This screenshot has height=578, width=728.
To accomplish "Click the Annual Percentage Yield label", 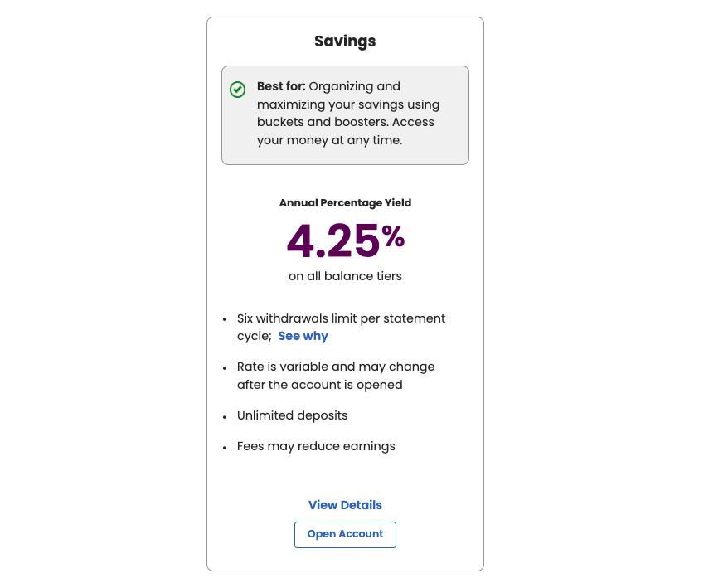I will tap(345, 202).
